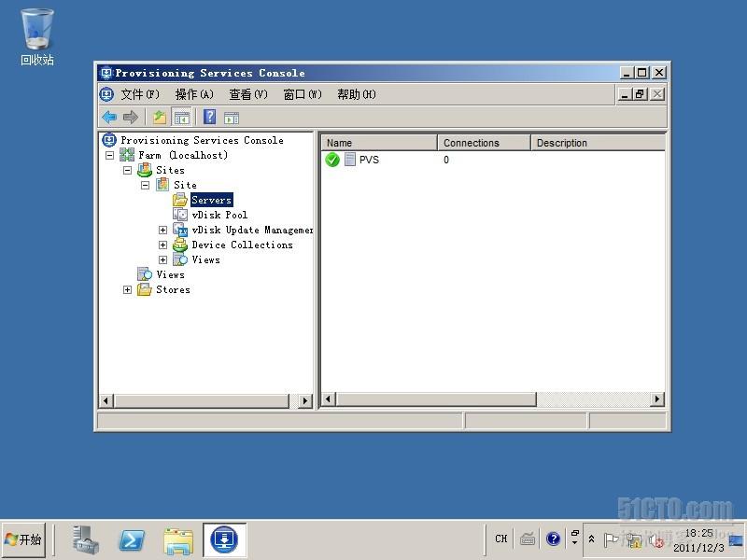
Task: Select the Provisioning Services Console root icon
Action: coord(109,139)
